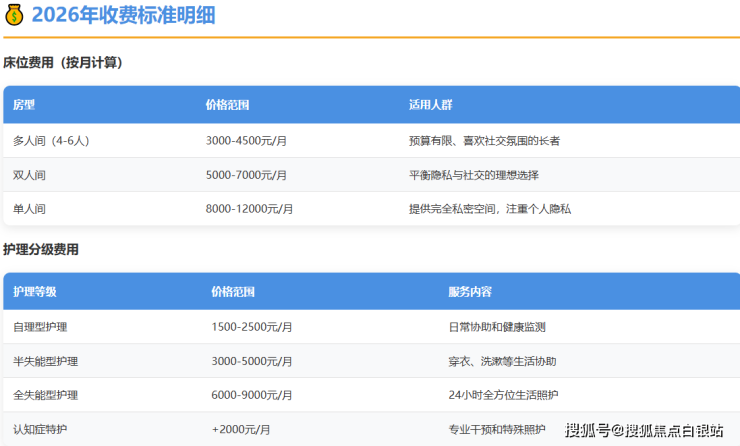Click the 房型 column header
Image resolution: width=740 pixels, height=446 pixels.
(24, 104)
